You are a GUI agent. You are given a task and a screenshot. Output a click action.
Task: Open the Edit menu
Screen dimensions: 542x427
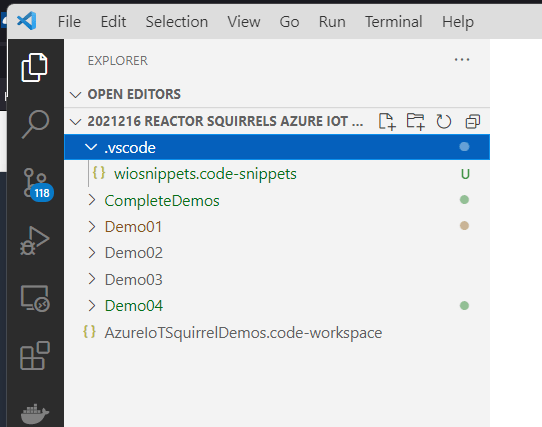pyautogui.click(x=113, y=22)
